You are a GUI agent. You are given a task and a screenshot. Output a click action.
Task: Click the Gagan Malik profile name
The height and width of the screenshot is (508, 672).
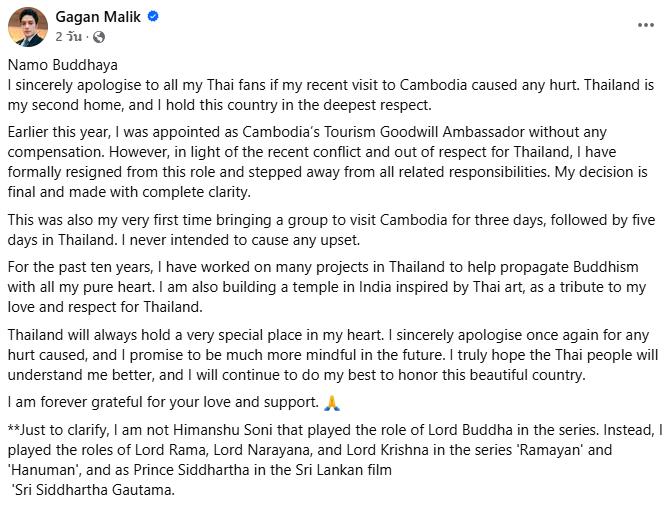pyautogui.click(x=99, y=17)
